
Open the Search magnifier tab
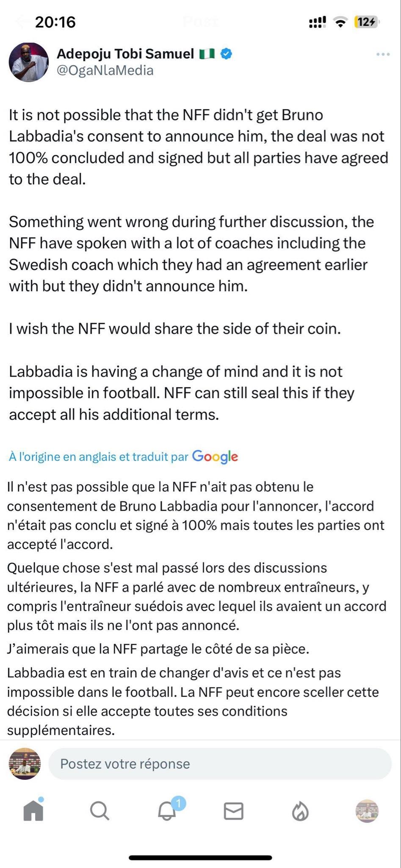tap(100, 811)
